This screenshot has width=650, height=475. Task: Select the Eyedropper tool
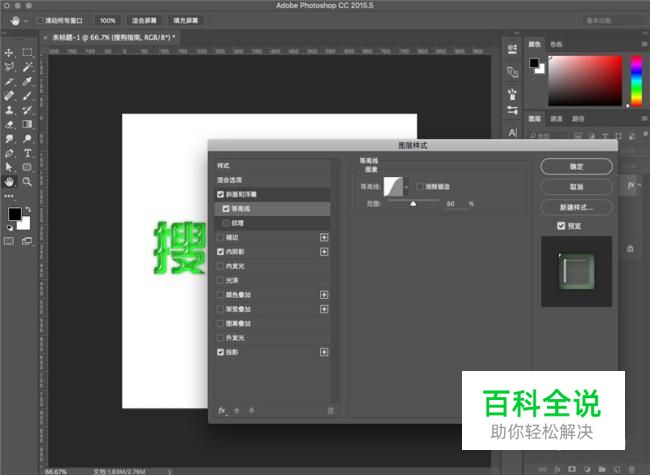27,81
